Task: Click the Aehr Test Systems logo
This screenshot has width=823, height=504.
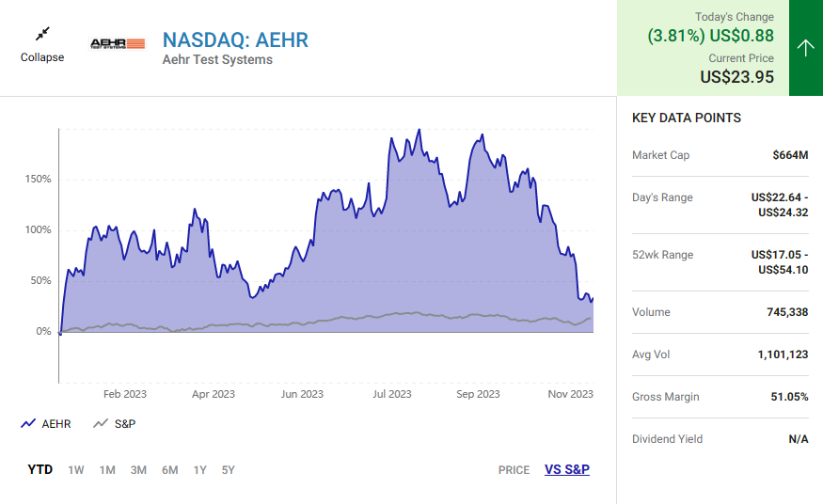Action: (117, 43)
